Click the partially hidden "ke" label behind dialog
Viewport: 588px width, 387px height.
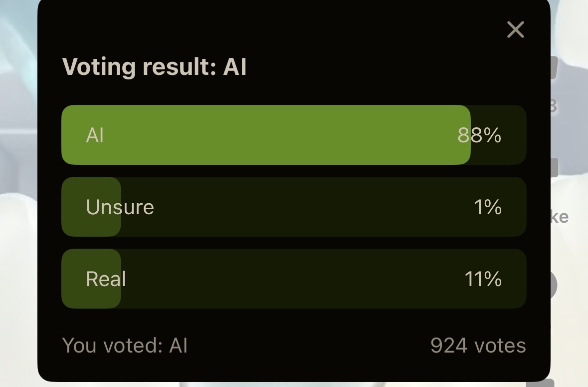(x=560, y=217)
